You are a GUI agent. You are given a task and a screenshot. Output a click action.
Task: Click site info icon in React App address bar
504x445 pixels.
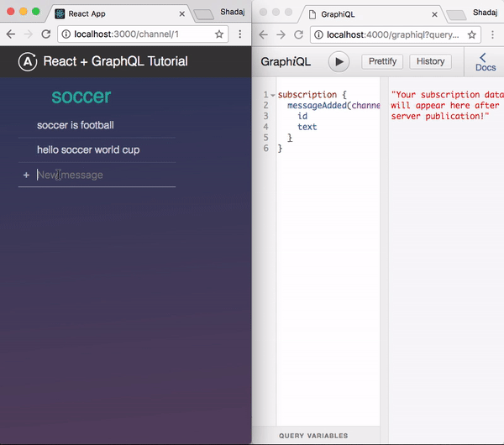click(x=66, y=34)
